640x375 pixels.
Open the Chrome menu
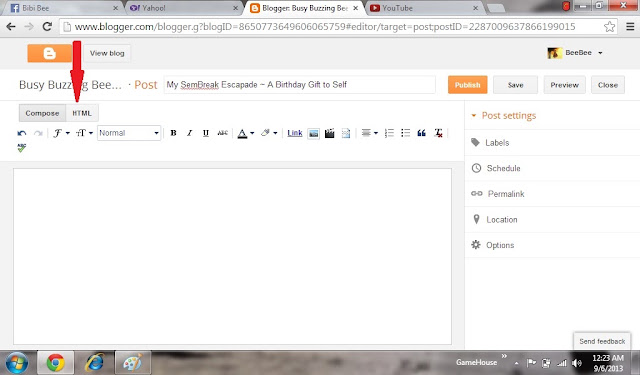click(x=630, y=27)
